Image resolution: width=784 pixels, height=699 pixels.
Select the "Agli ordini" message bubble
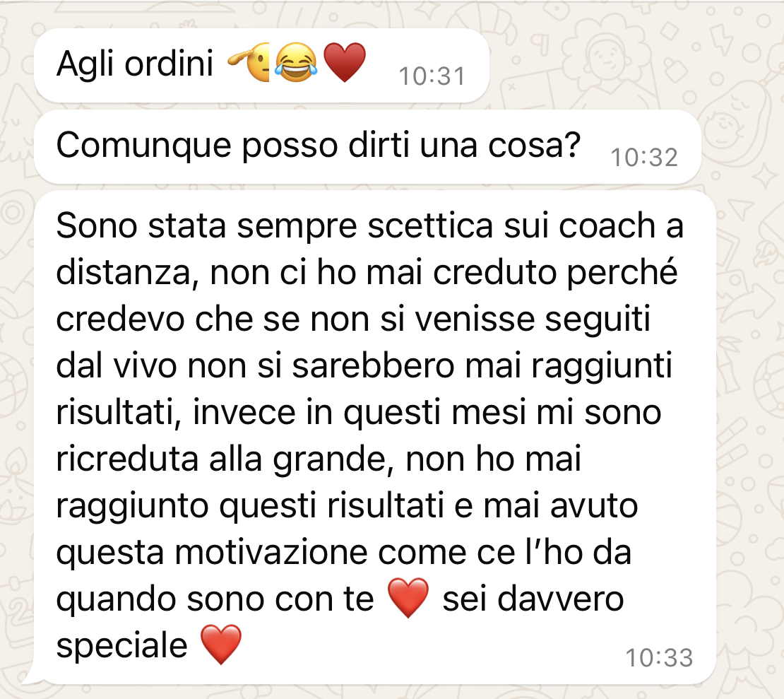tap(261, 66)
